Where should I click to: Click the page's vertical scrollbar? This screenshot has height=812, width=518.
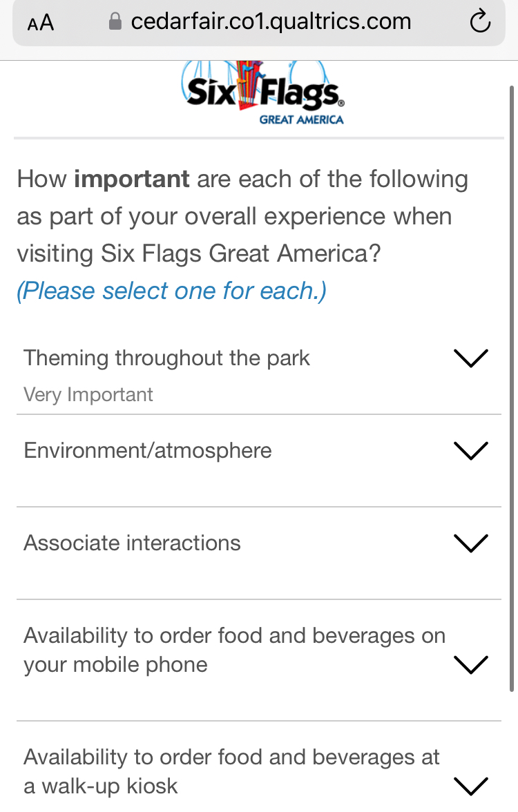tap(511, 387)
